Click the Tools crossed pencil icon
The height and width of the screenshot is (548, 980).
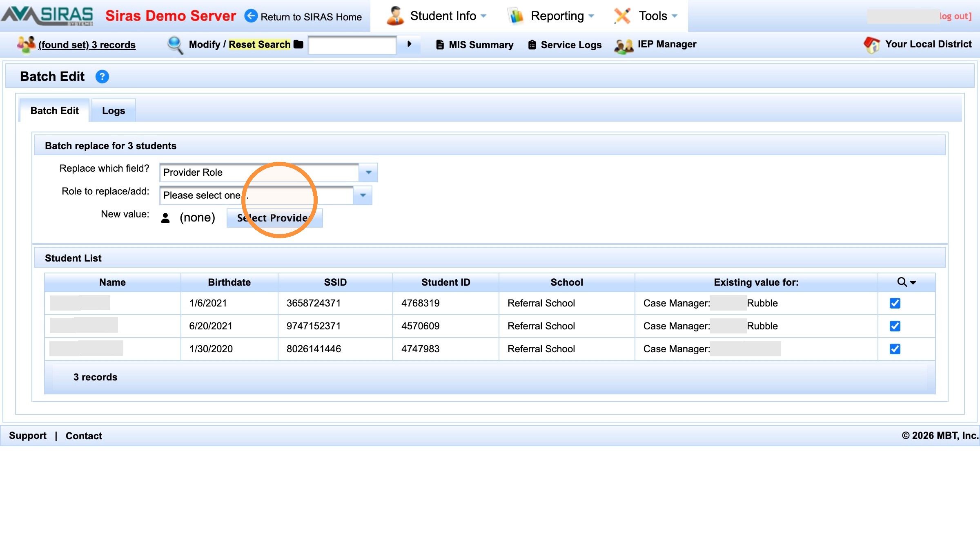tap(622, 16)
